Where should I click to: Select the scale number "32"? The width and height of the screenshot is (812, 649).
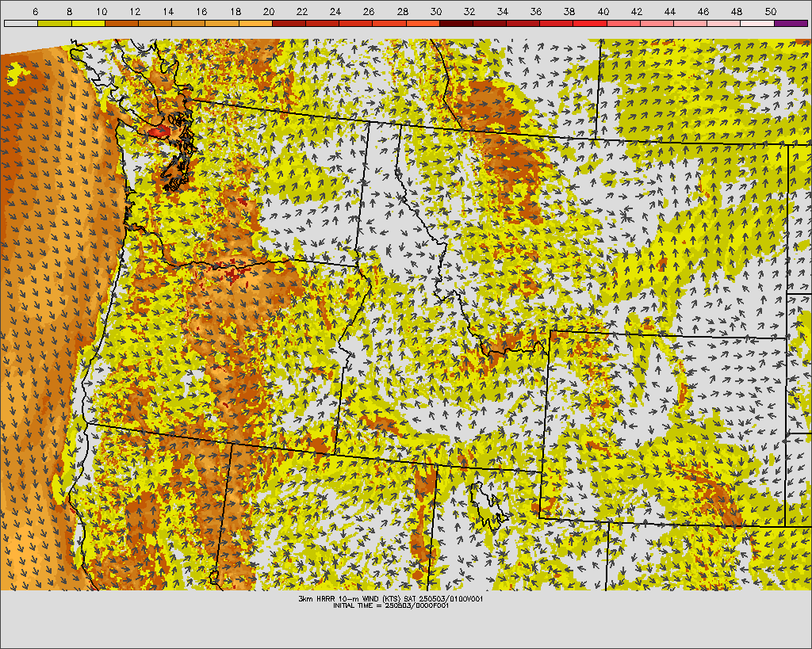pos(469,12)
